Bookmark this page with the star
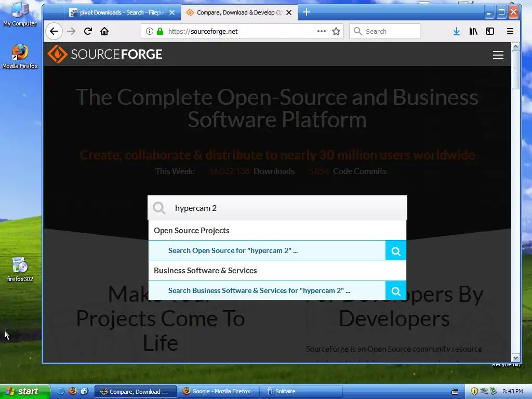This screenshot has width=532, height=399. (x=336, y=31)
